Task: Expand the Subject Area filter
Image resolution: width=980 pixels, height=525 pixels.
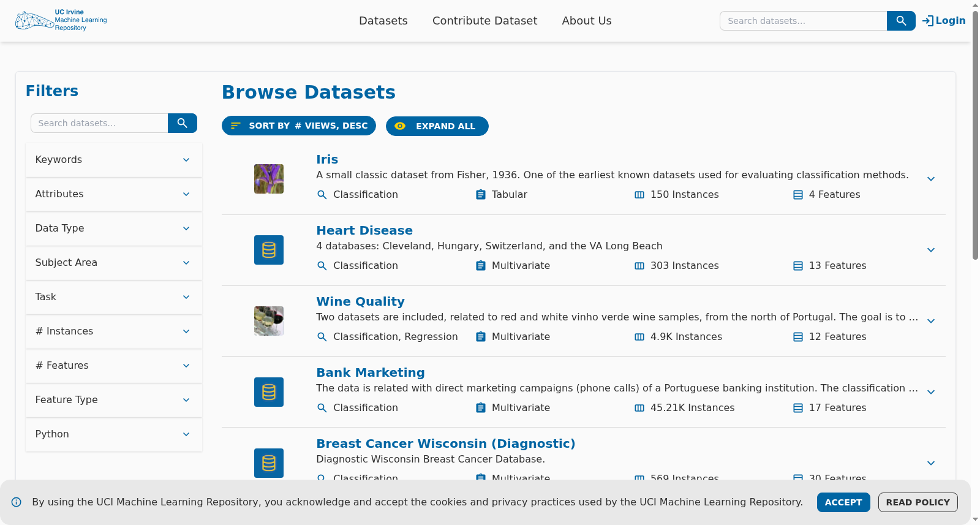Action: [114, 263]
